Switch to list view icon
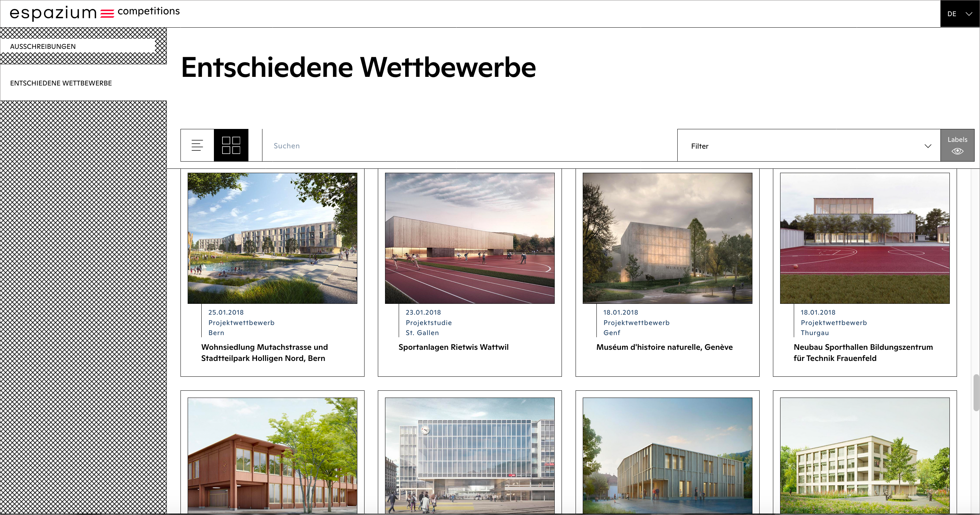Screen dimensions: 980x515 point(197,145)
